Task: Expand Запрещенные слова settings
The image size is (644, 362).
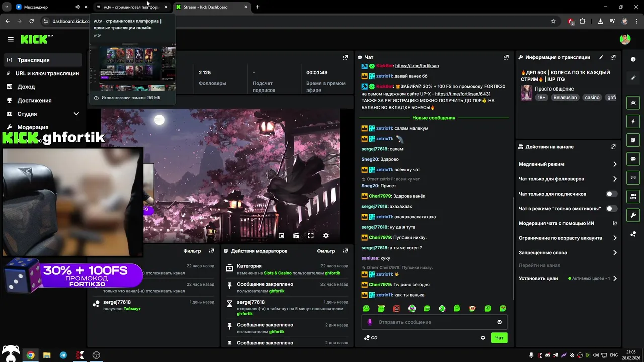Action: (x=615, y=253)
